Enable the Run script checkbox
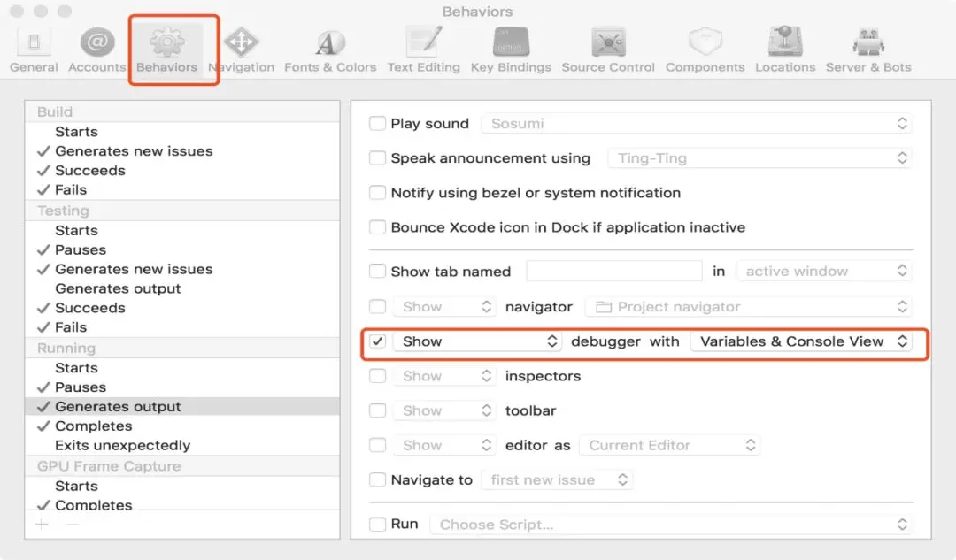The height and width of the screenshot is (560, 956). [x=377, y=524]
